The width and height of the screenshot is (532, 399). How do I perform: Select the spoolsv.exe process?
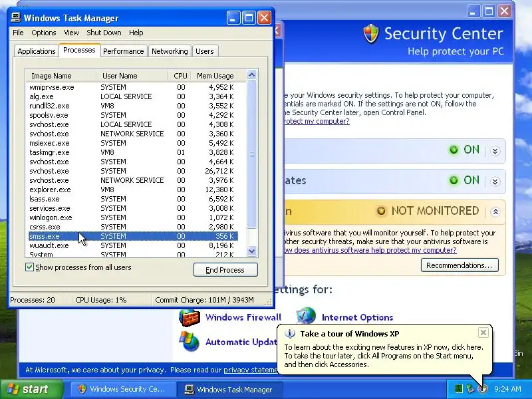pyautogui.click(x=133, y=115)
